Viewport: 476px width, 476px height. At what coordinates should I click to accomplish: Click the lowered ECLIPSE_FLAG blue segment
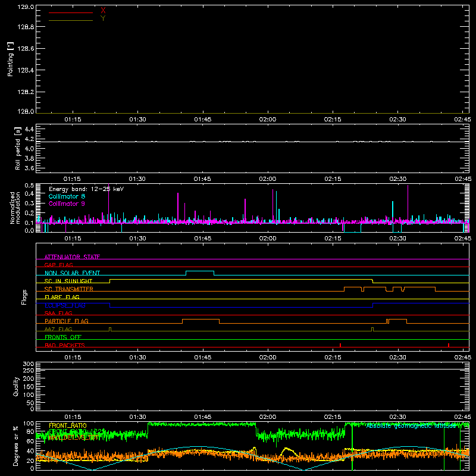tap(241, 307)
